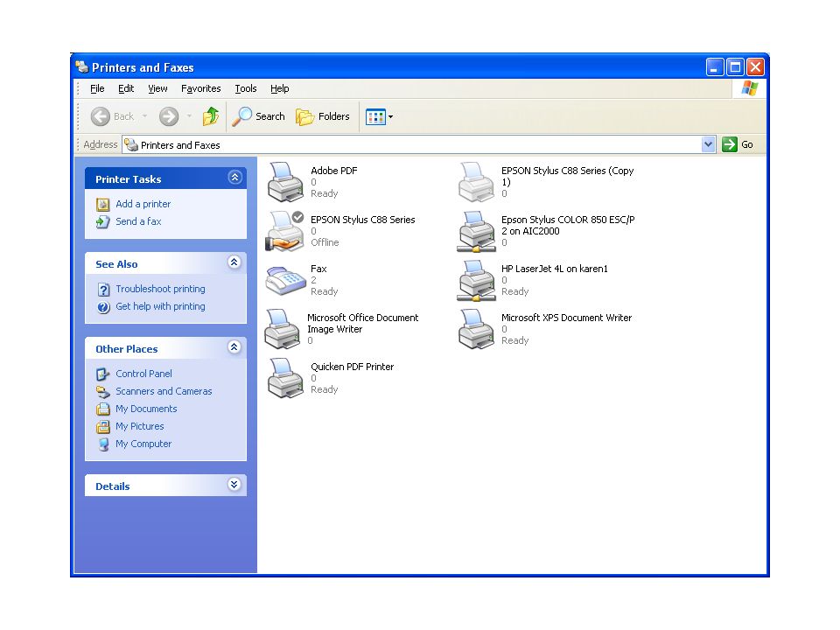The height and width of the screenshot is (630, 840).
Task: Click the Windows flag logo in menu bar
Action: [750, 88]
